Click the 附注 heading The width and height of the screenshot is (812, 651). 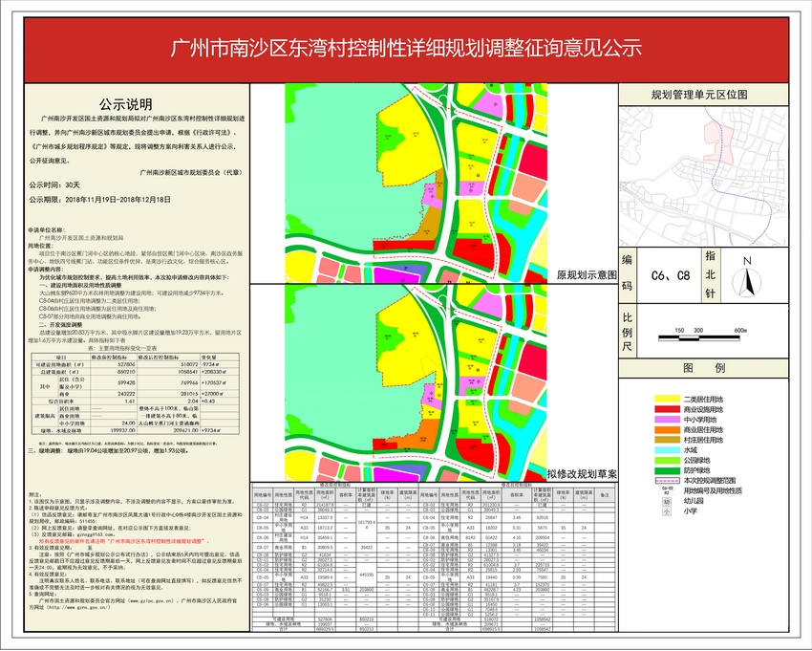(x=33, y=496)
